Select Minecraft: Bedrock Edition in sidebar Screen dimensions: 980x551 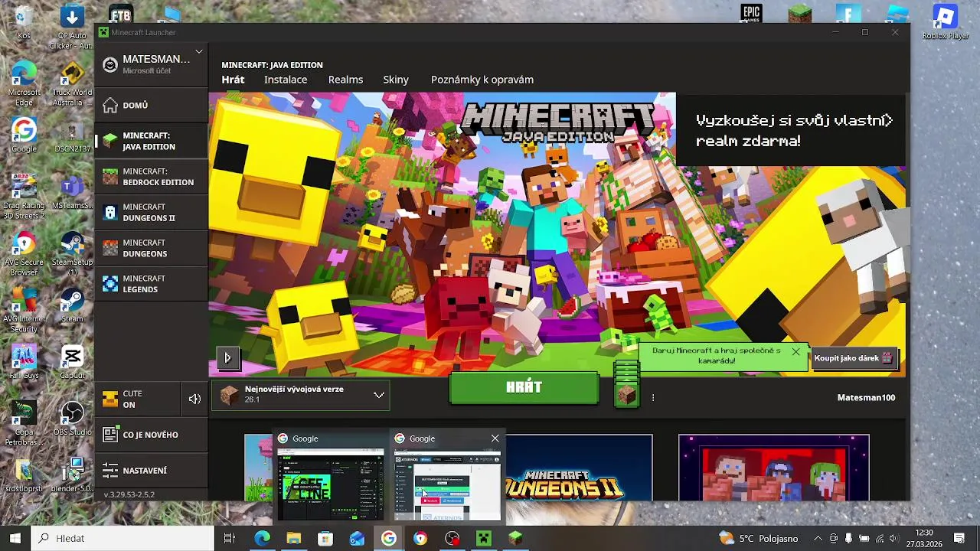point(151,177)
